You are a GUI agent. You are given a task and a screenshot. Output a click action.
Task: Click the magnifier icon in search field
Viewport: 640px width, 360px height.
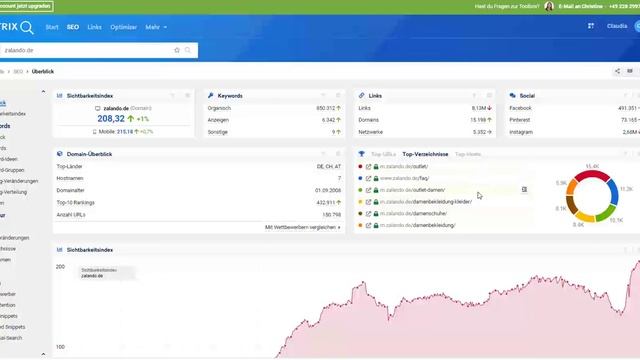pos(188,50)
